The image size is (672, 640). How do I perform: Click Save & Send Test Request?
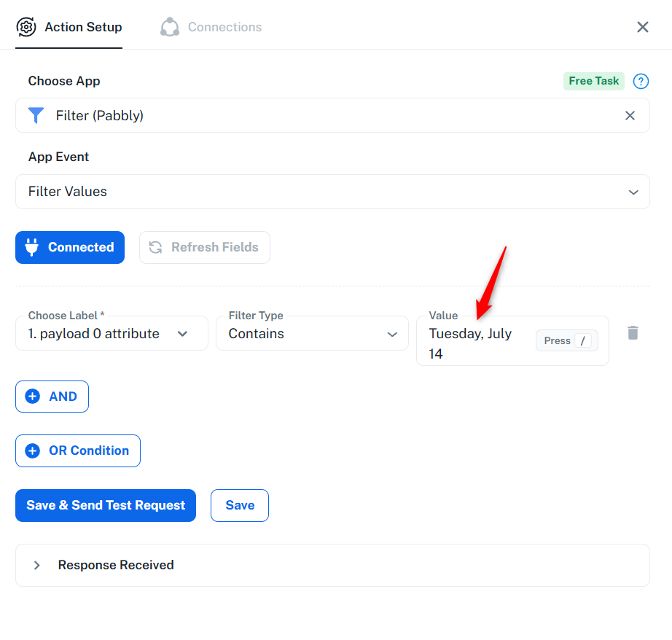tap(106, 505)
